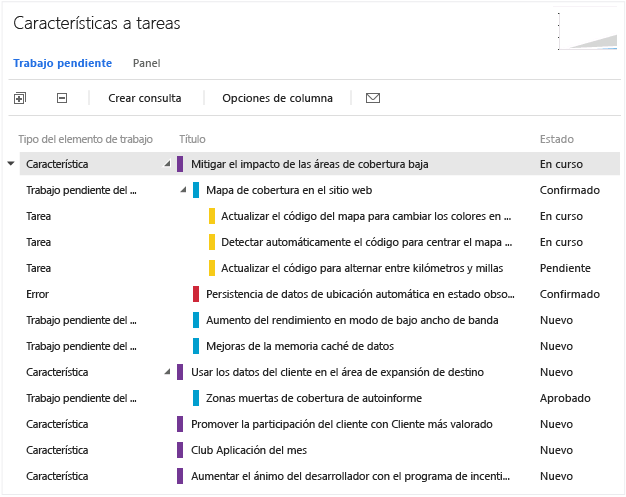Select 'Usar los datos del cliente en el área'
Viewport: 626px width, 497px height.
337,372
